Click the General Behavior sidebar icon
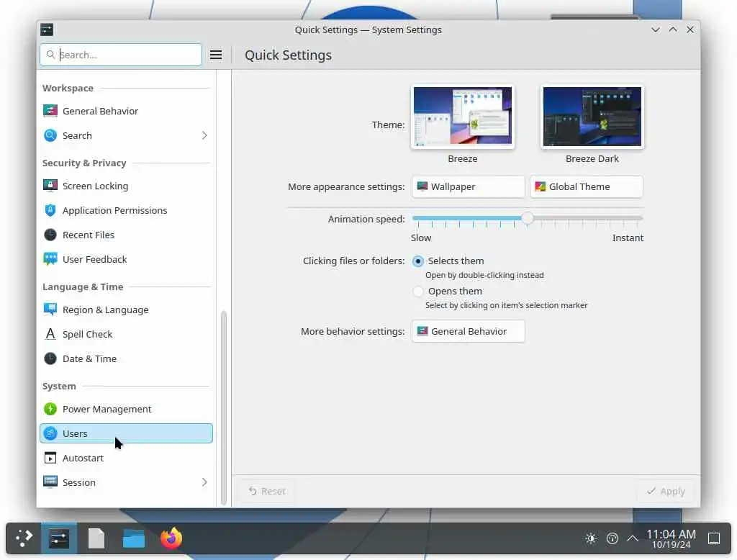Viewport: 737px width, 560px height. click(50, 111)
